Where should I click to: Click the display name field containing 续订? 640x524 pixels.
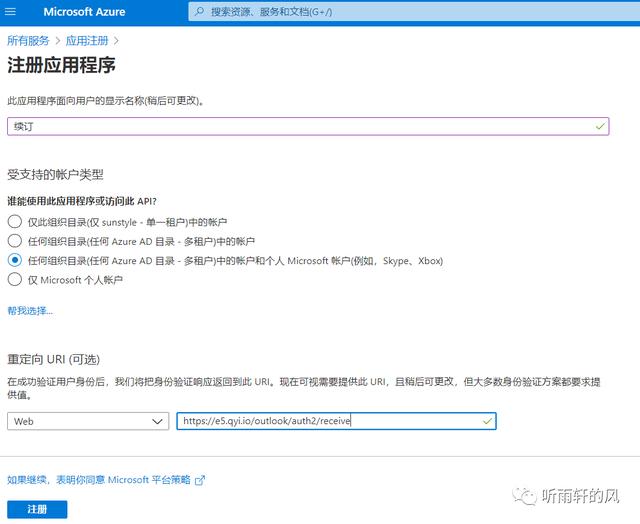[x=308, y=127]
